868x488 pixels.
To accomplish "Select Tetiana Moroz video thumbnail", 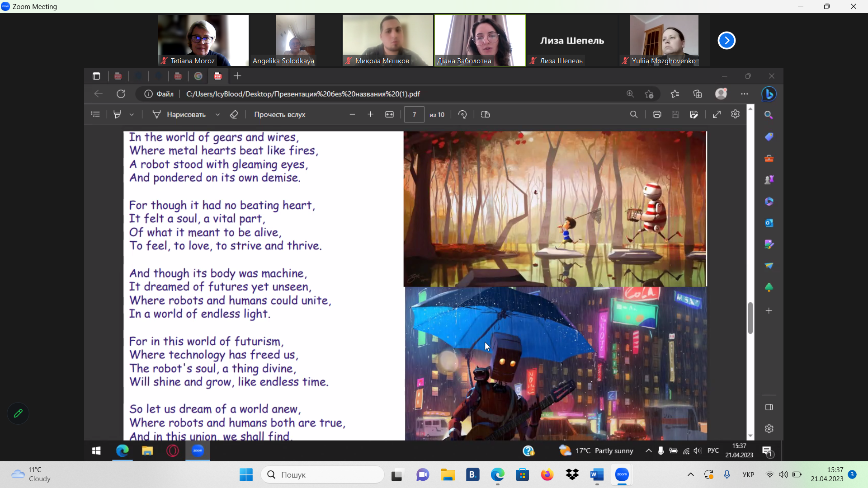I will coord(203,40).
